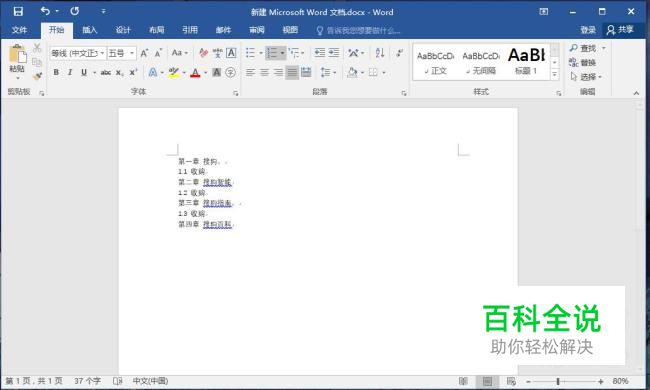Viewport: 650px width, 390px height.
Task: Click the word count in status bar
Action: coord(87,381)
